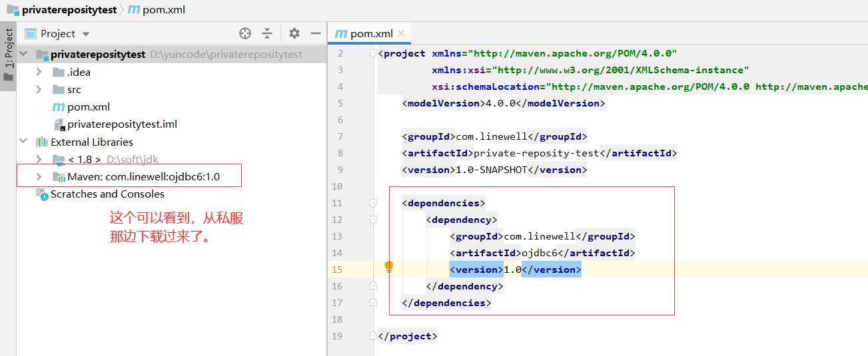Click the yellow lightbulb intention icon
The image size is (868, 356).
click(x=389, y=267)
